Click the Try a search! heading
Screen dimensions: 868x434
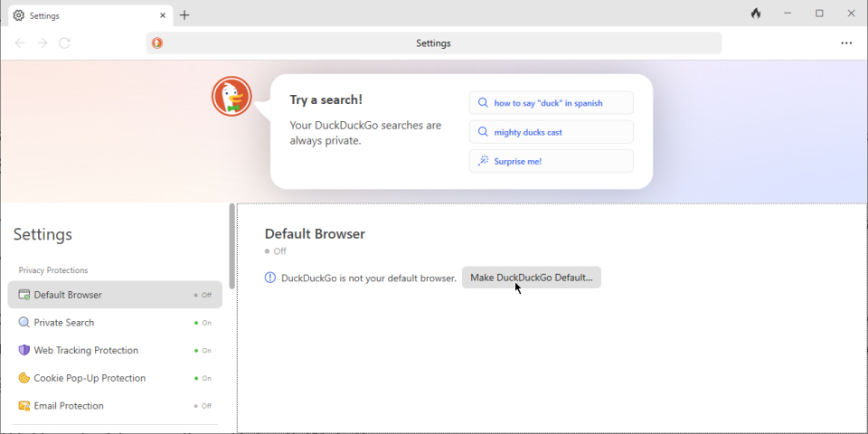click(326, 99)
